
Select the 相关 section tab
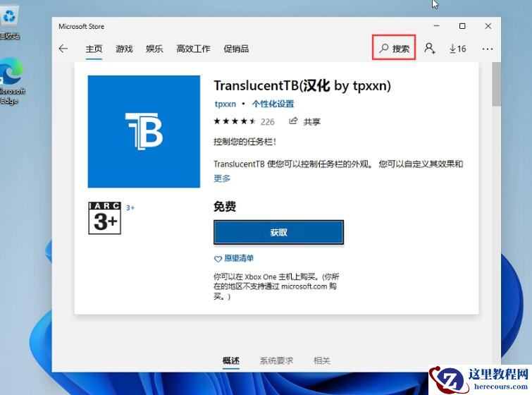[322, 360]
